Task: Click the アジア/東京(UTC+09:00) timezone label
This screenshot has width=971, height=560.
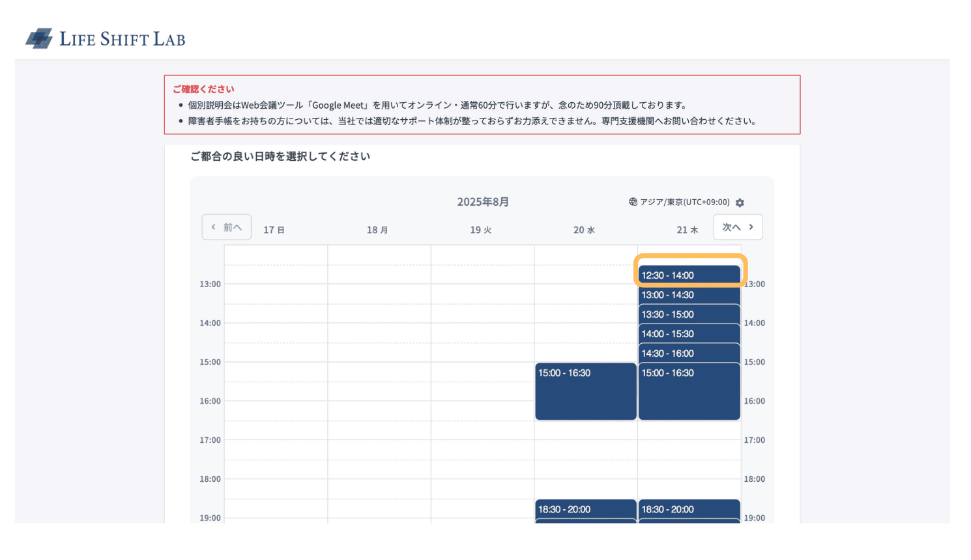Action: point(685,202)
